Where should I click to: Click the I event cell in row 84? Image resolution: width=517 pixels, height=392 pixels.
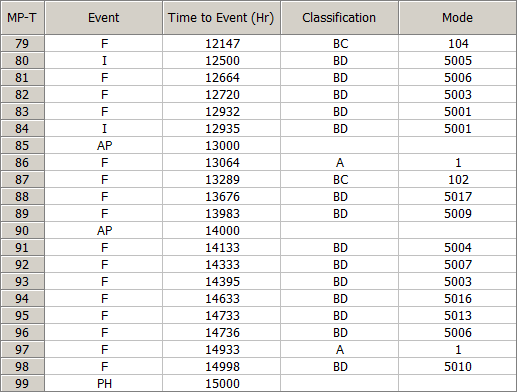pyautogui.click(x=104, y=129)
